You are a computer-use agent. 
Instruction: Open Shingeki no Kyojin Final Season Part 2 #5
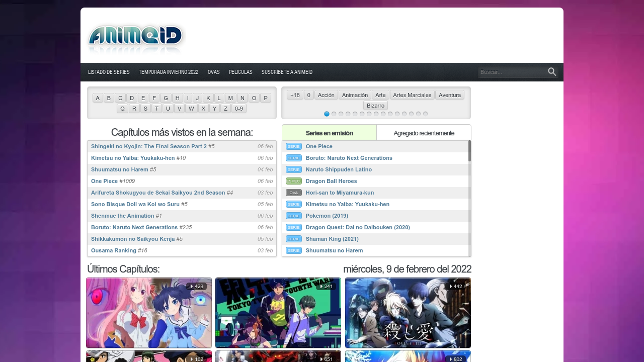153,146
